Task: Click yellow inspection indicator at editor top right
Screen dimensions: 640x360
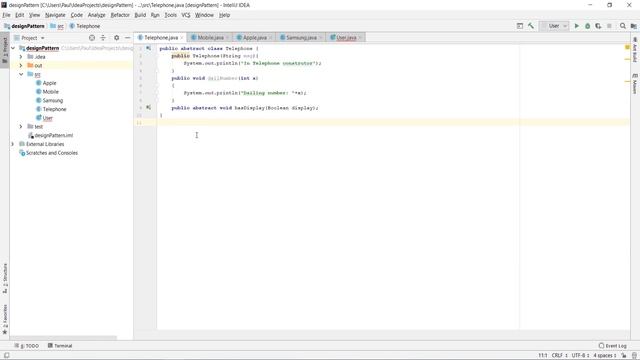Action: [627, 47]
